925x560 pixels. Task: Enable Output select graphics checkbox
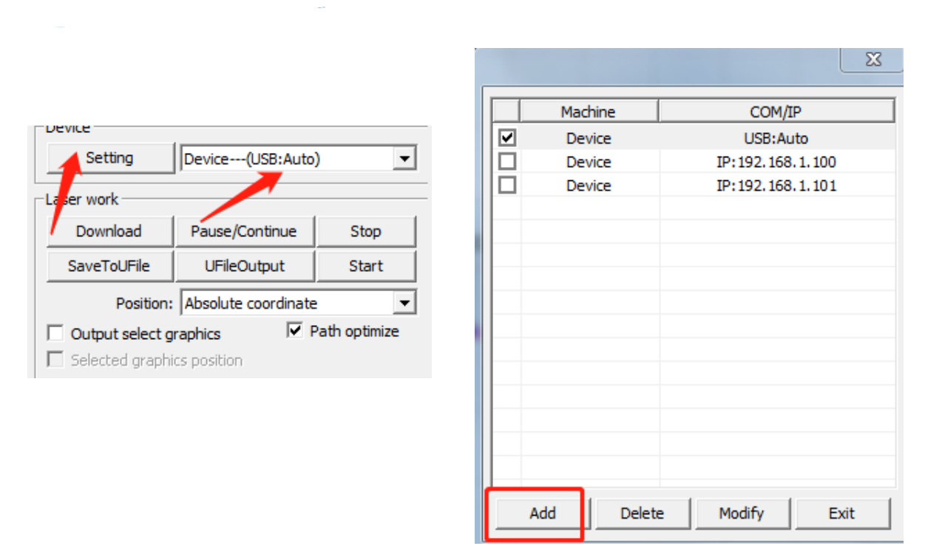55,334
